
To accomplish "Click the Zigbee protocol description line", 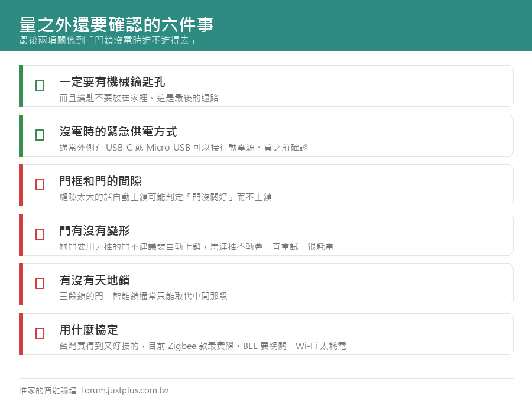I will [x=203, y=346].
